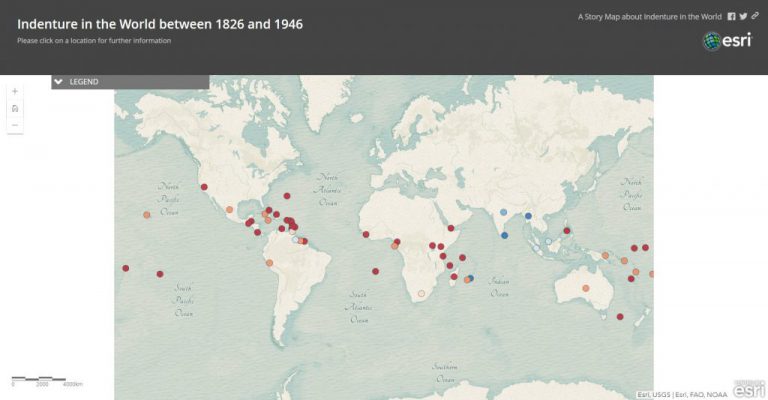Select the red marker in Madagascar
Screen dimensions: 768x400
(454, 277)
